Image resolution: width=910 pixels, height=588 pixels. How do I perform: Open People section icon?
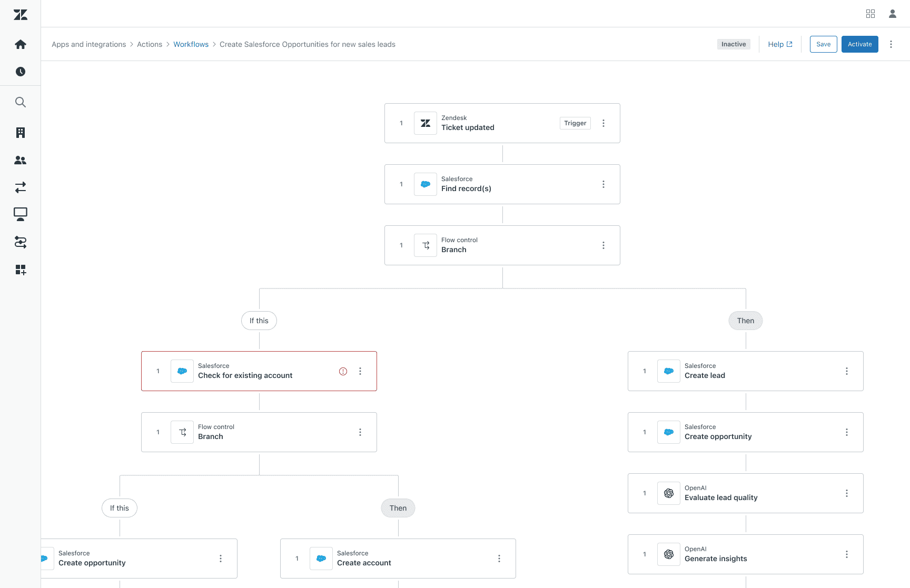point(21,160)
